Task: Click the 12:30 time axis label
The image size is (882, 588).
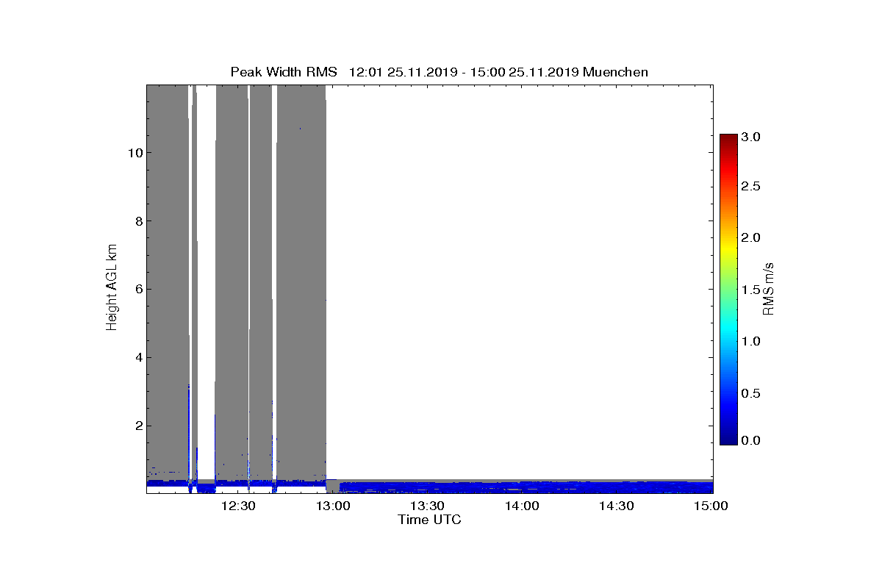Action: pyautogui.click(x=238, y=506)
